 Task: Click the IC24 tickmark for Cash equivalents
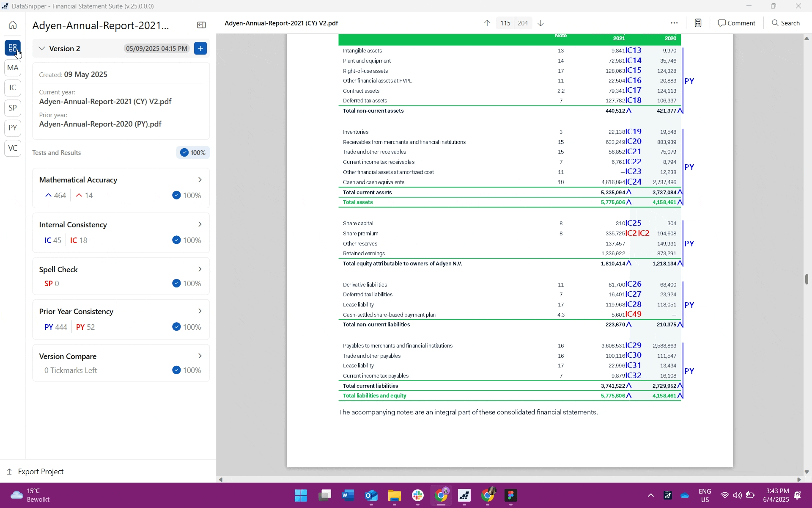[x=634, y=182]
